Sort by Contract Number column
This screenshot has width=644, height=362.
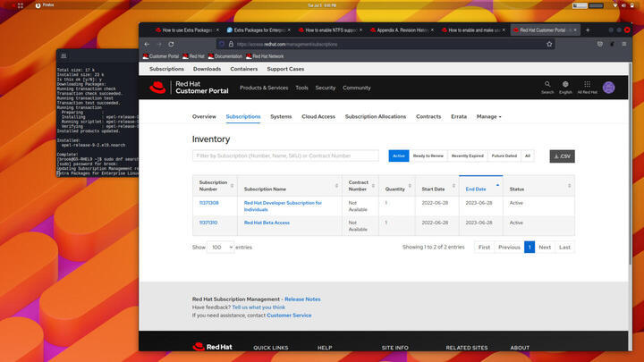(x=360, y=186)
